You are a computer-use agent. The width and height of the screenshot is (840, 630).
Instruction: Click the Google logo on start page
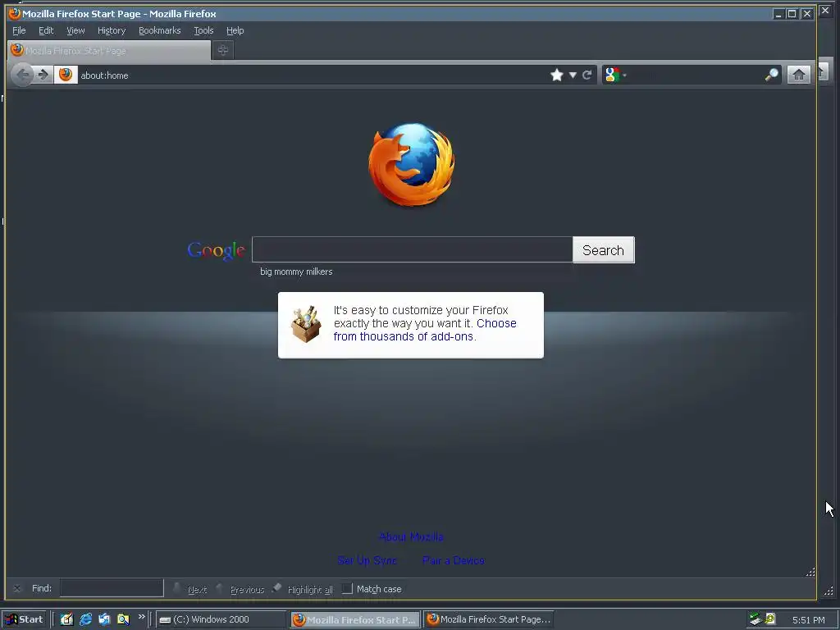[216, 250]
